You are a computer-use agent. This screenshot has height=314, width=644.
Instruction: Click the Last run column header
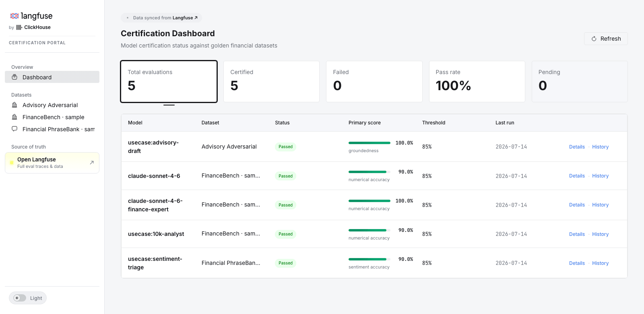click(505, 123)
